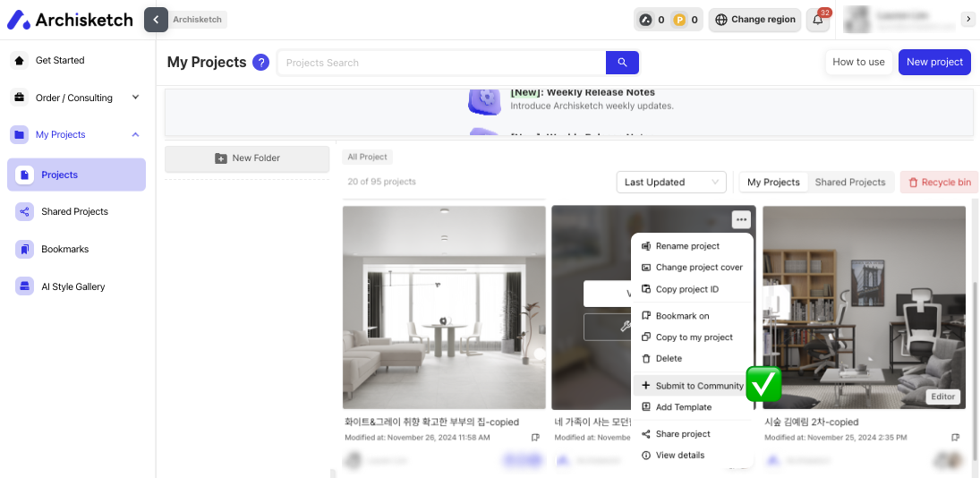Collapse the My Projects chevron

pyautogui.click(x=136, y=134)
